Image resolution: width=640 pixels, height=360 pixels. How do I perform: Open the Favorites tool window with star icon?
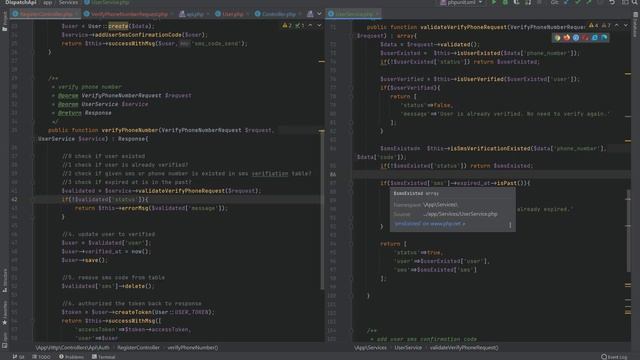point(4,313)
